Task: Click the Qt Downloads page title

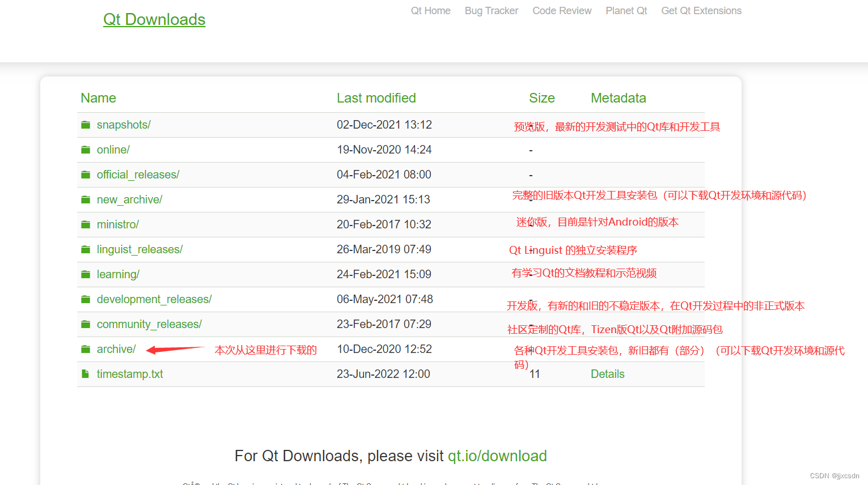Action: (x=154, y=19)
